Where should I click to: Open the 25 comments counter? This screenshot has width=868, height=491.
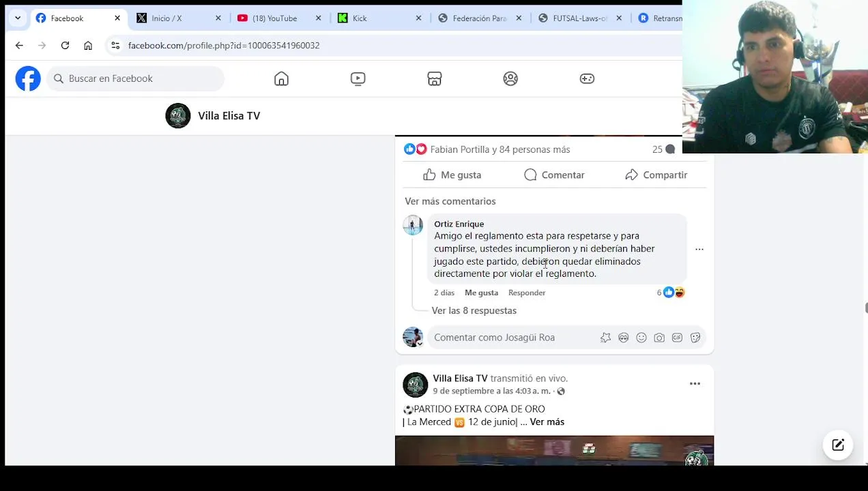click(x=663, y=149)
